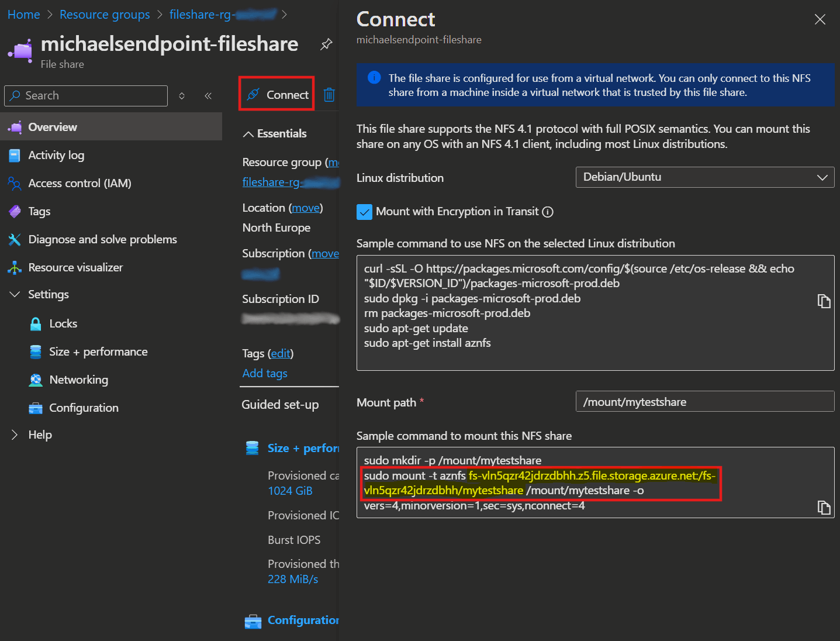Click the Configuration briefcase icon in sidebar
840x641 pixels.
pyautogui.click(x=36, y=408)
